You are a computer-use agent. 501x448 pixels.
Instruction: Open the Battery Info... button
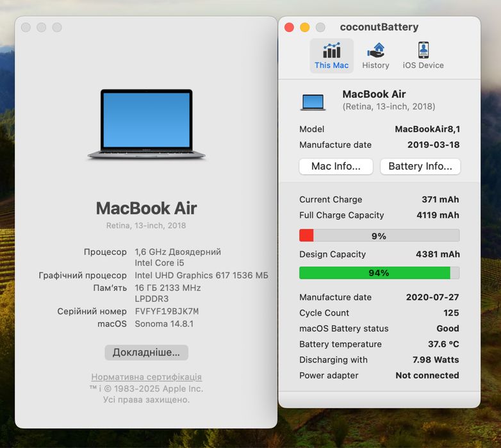[420, 167]
